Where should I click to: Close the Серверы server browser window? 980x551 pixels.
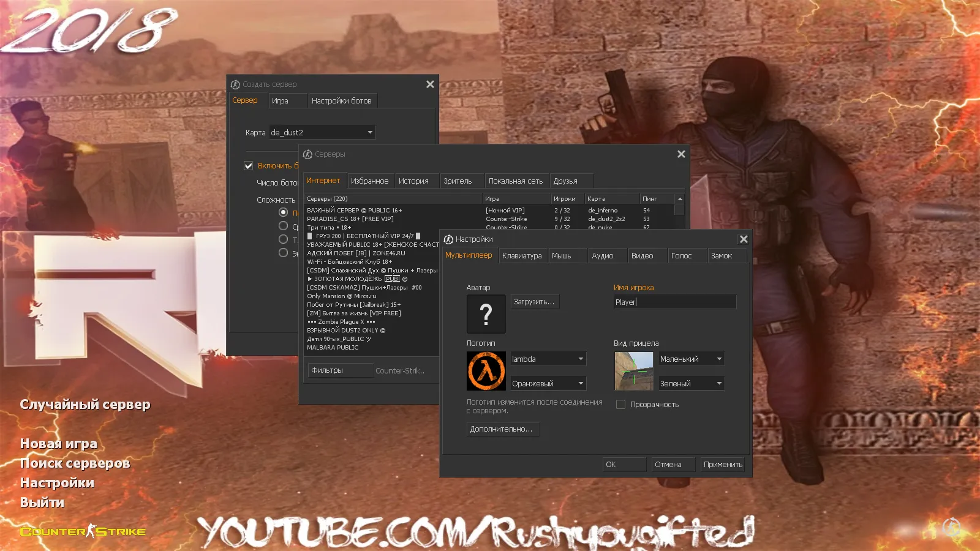(x=681, y=154)
